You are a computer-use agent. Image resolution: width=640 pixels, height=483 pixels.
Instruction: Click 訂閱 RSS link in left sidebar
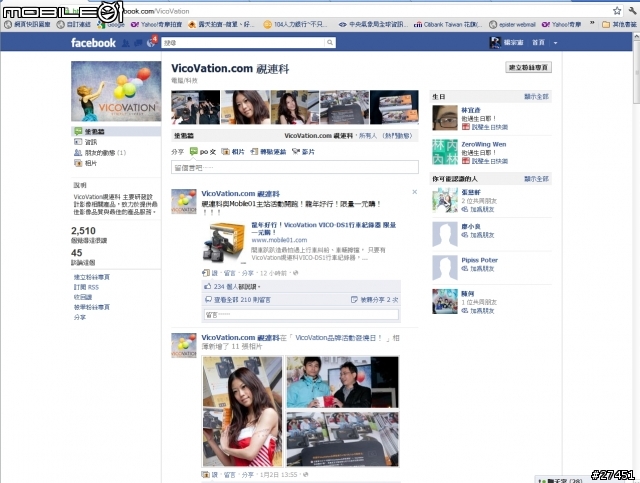86,287
